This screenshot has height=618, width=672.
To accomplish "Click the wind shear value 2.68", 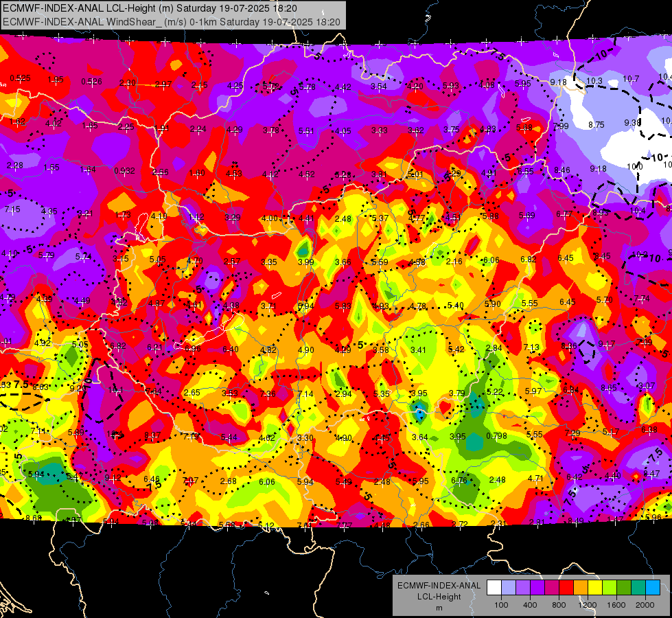I will (229, 481).
